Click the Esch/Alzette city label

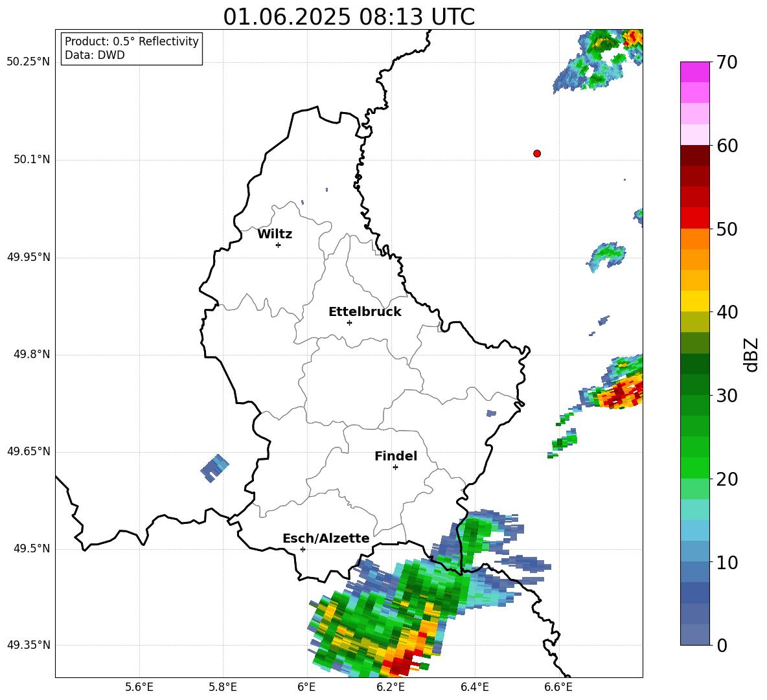pos(326,538)
